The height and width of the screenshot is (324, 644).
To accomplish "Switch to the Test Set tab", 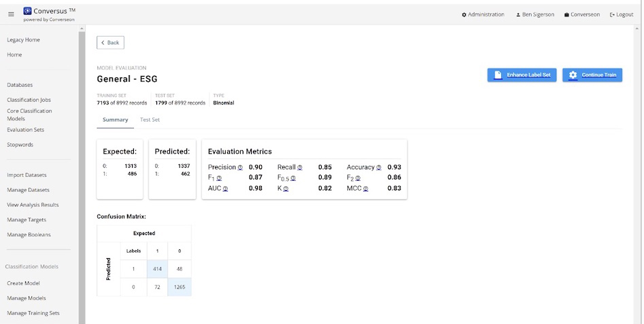I will [x=150, y=120].
